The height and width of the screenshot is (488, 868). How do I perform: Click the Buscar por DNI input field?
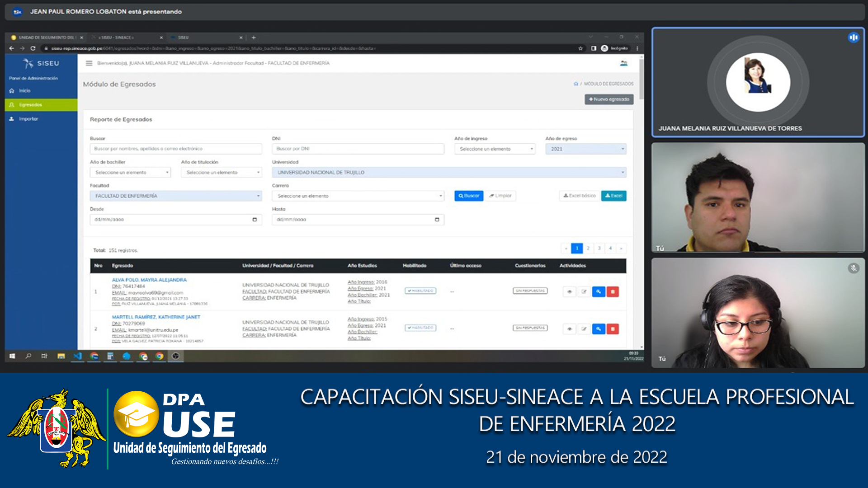358,149
